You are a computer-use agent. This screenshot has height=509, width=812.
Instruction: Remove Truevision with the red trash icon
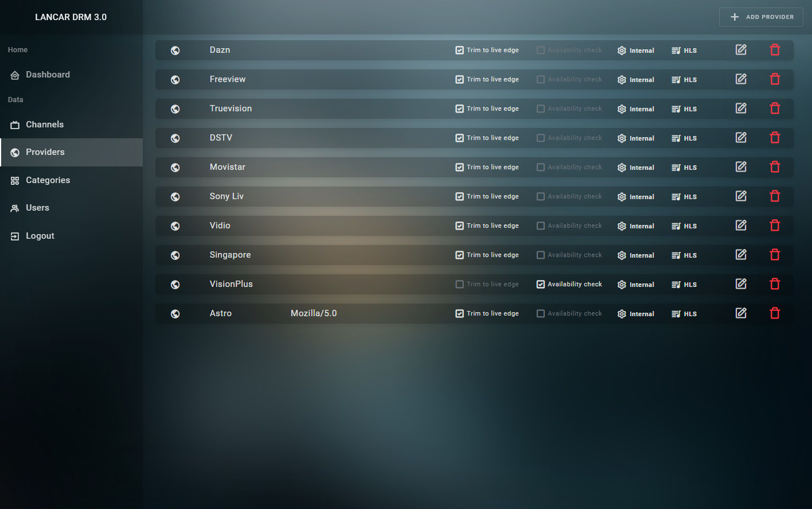point(775,108)
